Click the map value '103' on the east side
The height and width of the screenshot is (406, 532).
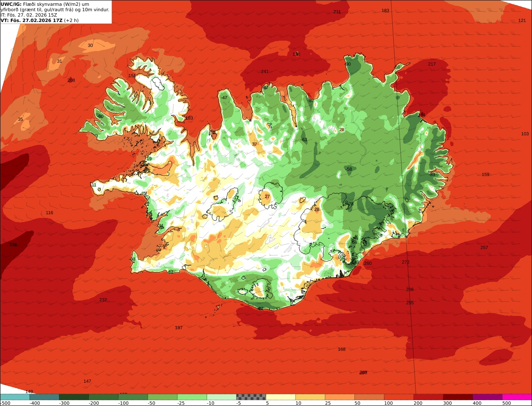[525, 134]
